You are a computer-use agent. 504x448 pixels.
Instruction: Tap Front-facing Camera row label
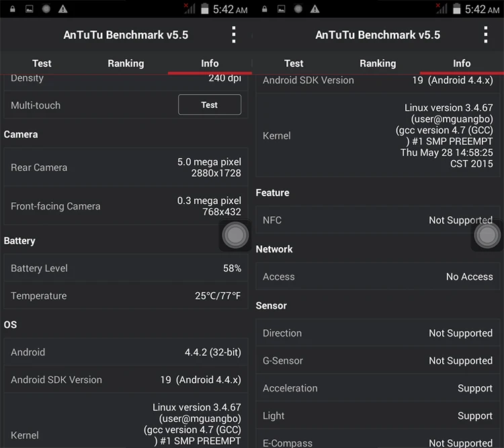coord(56,206)
